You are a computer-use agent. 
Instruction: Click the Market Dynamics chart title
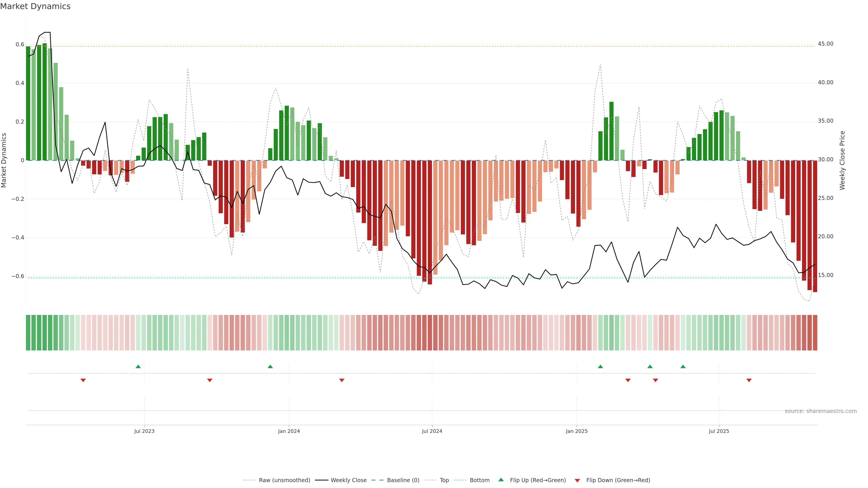[35, 6]
